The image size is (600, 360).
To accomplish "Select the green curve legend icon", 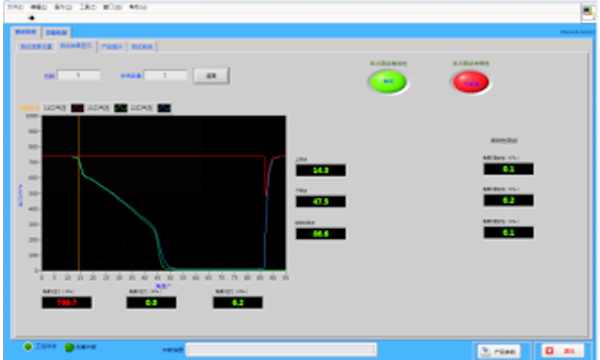I will point(121,108).
